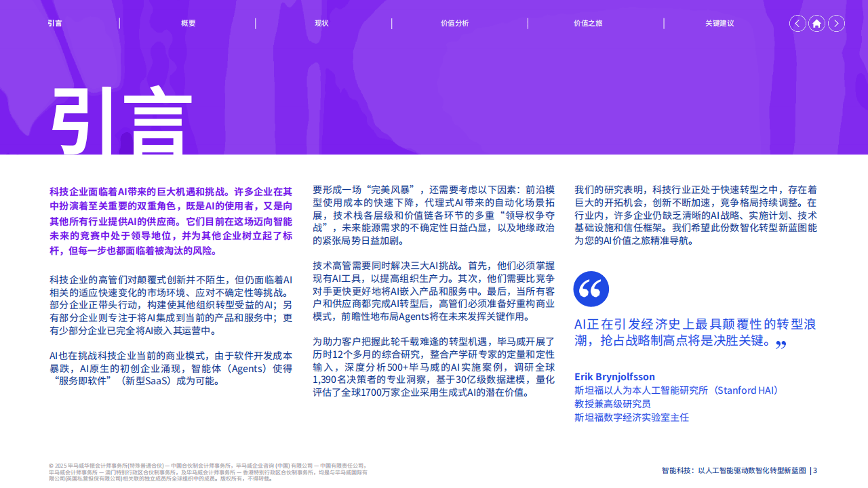Click the 斯坦福数字经济实验室主任 title line
This screenshot has width=868, height=488.
tap(631, 417)
